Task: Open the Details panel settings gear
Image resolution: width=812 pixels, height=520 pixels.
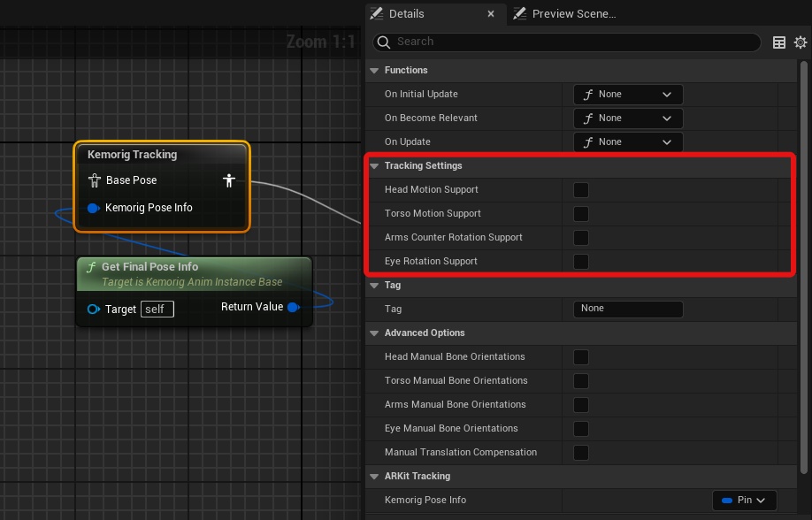Action: coord(801,42)
